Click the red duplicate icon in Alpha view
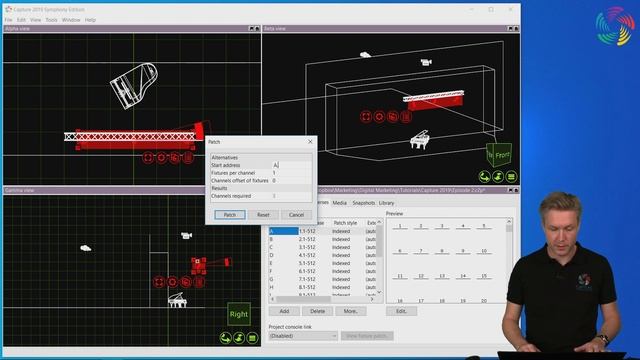 [x=175, y=158]
